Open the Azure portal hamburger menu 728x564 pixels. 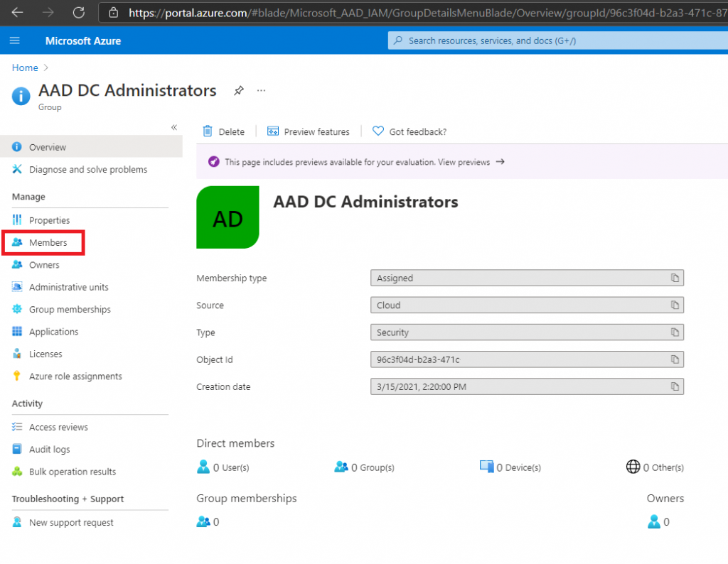(x=15, y=40)
